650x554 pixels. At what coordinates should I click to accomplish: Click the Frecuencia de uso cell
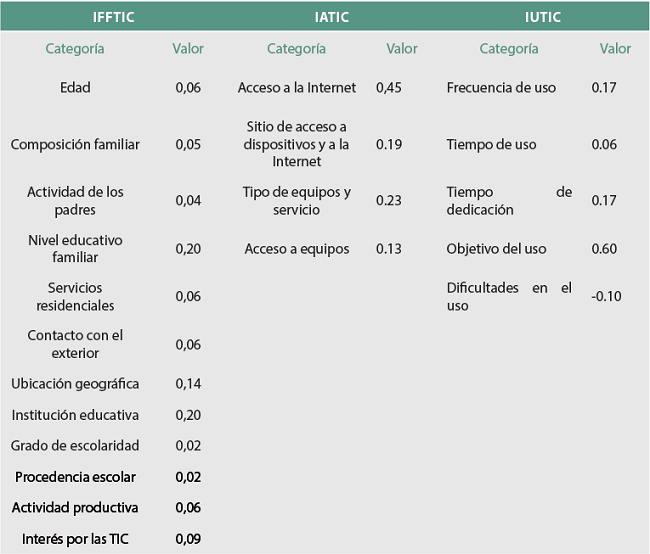point(501,88)
